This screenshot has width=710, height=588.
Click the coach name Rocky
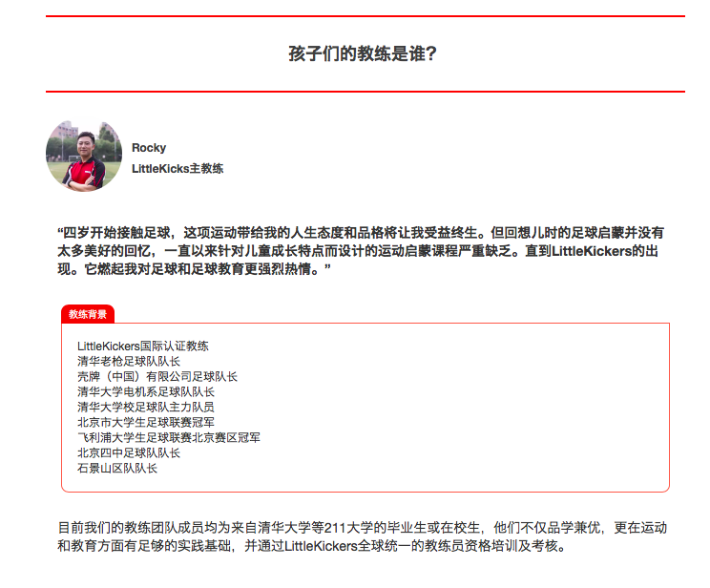click(149, 148)
